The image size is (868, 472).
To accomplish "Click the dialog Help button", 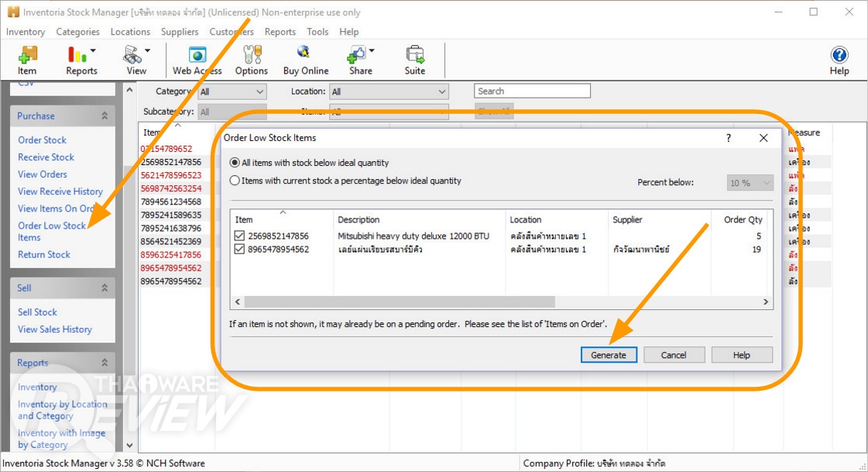I will (742, 355).
